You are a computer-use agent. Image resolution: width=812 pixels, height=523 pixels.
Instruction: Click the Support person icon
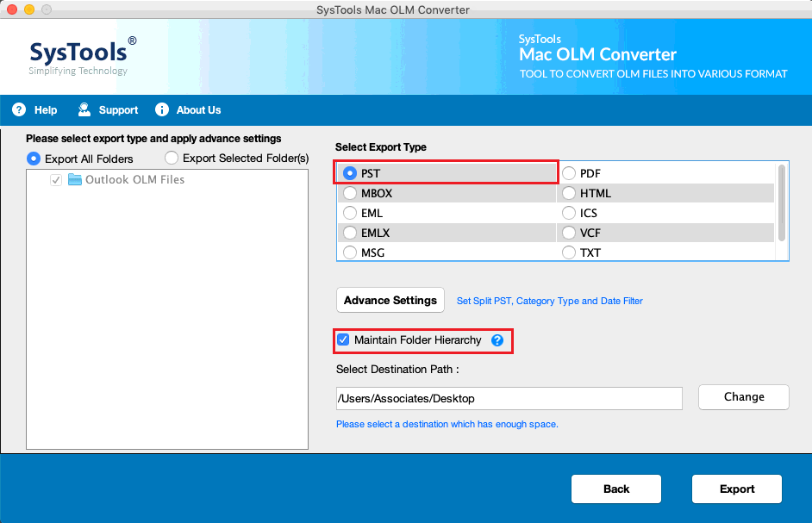(x=84, y=109)
